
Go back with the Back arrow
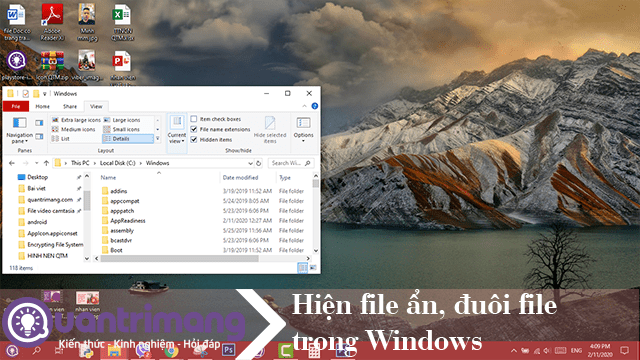[12, 163]
